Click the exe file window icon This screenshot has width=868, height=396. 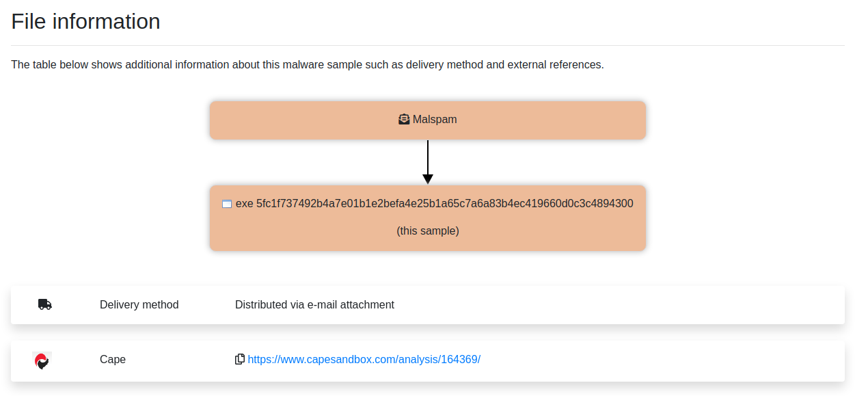pyautogui.click(x=227, y=204)
